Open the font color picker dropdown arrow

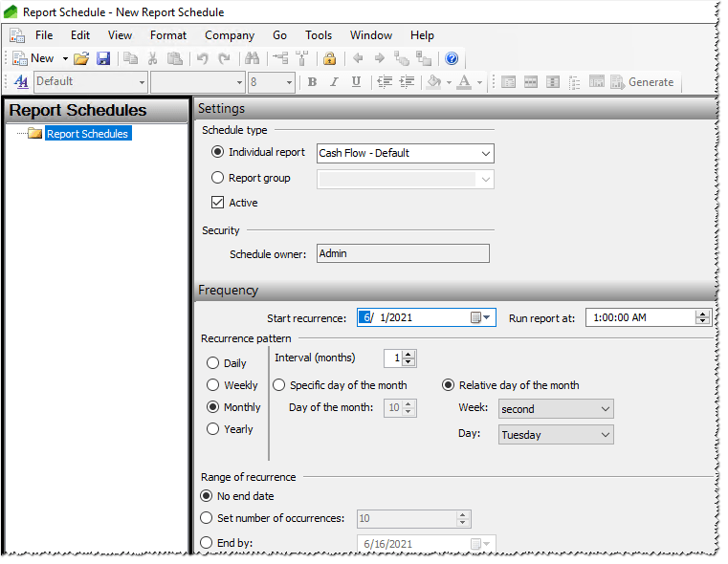coord(480,82)
